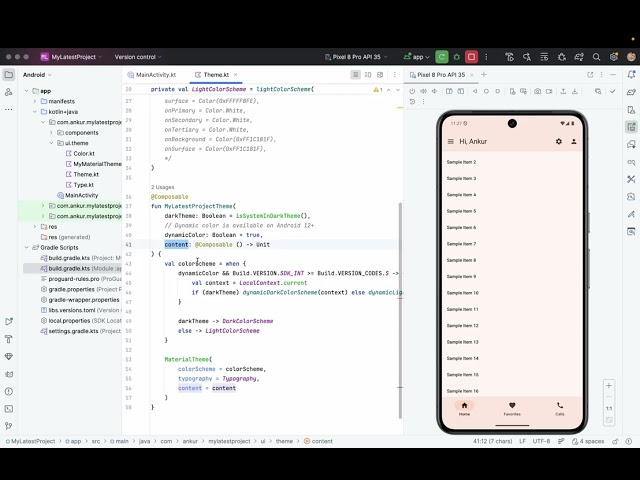Open emulator window in new window icon

point(590,75)
